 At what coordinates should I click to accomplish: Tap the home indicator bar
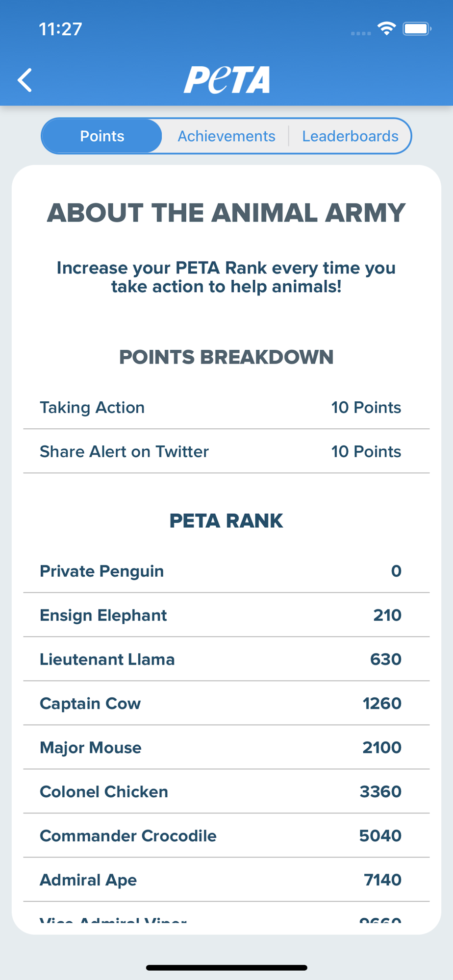point(226,968)
